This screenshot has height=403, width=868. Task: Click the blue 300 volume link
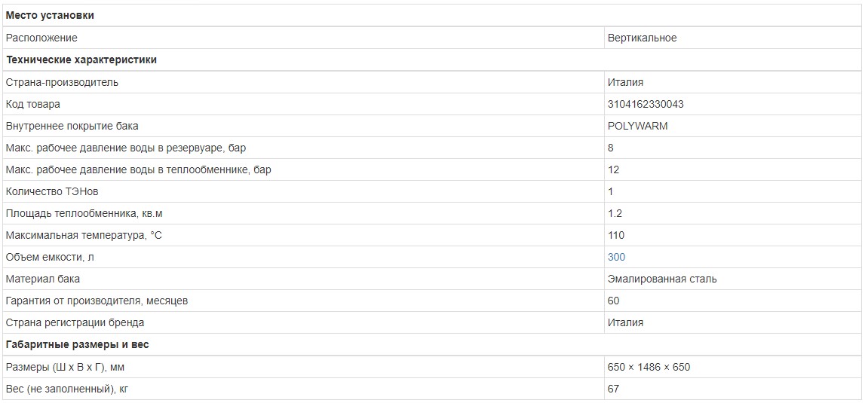[616, 257]
